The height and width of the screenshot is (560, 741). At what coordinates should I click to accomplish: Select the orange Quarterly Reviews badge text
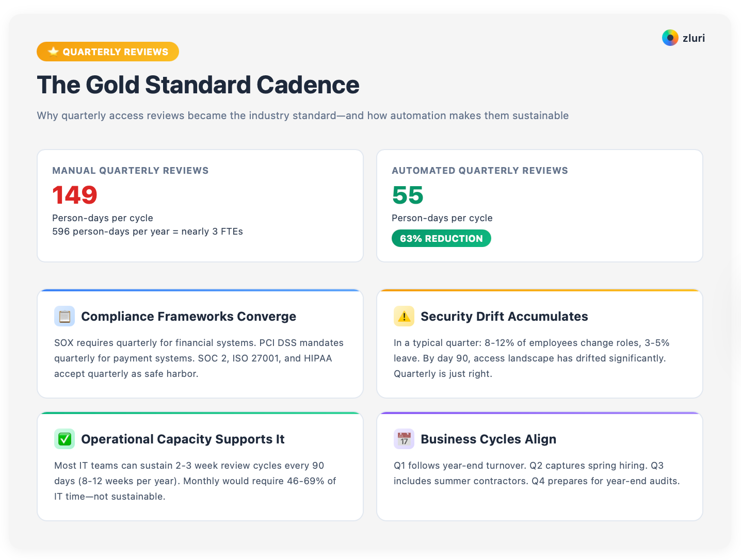116,52
